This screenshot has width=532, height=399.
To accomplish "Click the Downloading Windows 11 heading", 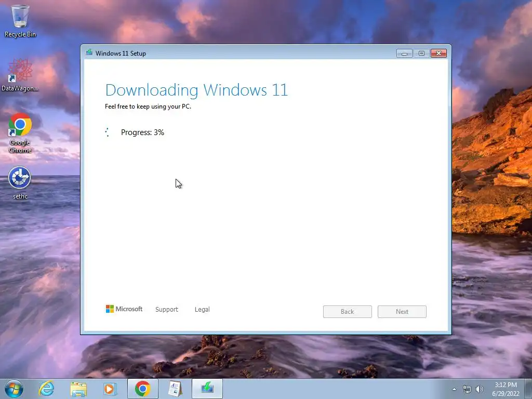I will (196, 90).
